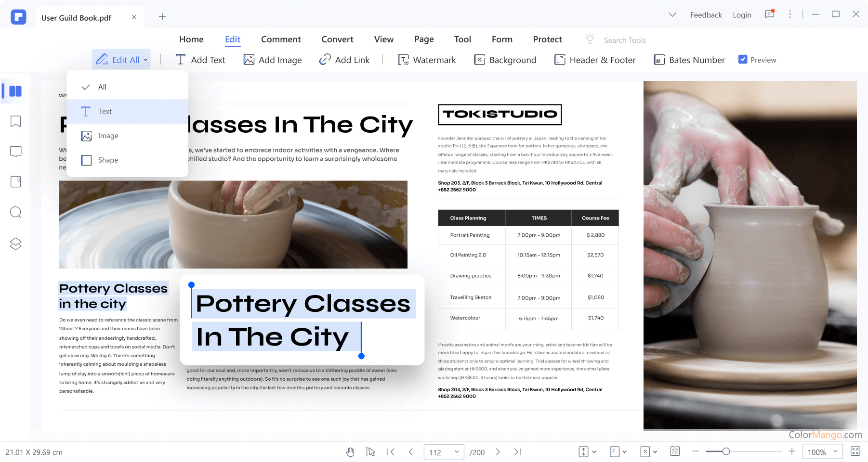Enable the Preview checkbox
The height and width of the screenshot is (462, 868).
pos(743,60)
